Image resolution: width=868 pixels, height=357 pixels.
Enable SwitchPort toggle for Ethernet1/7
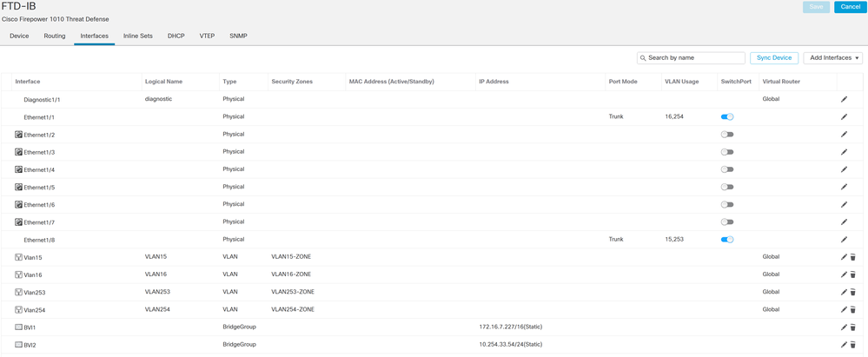[727, 222]
